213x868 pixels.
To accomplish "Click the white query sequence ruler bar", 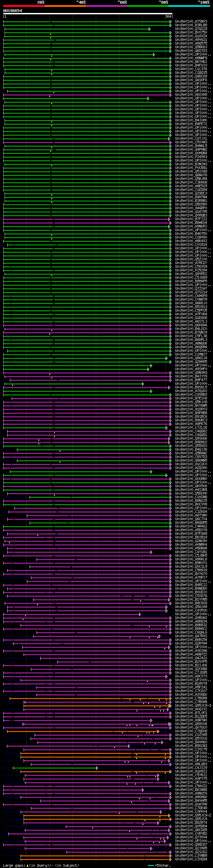I will click(x=88, y=14).
